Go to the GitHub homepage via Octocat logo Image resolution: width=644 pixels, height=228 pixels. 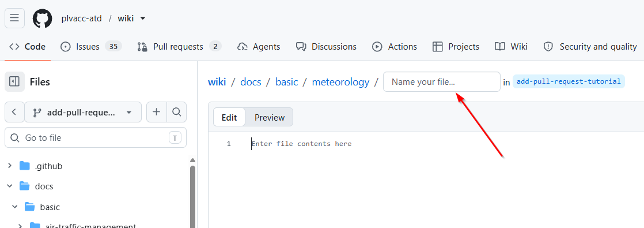point(42,18)
